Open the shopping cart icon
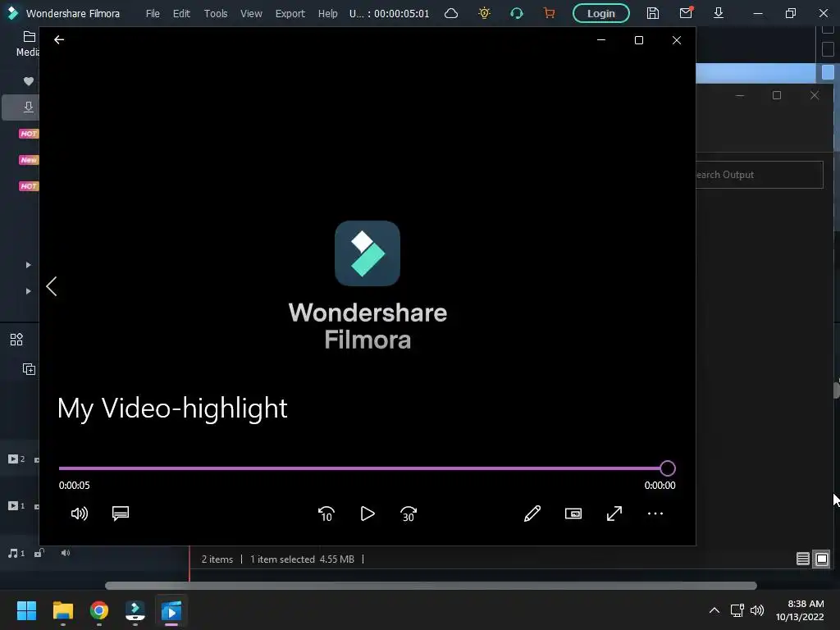Screen dimensions: 840x630 point(549,13)
